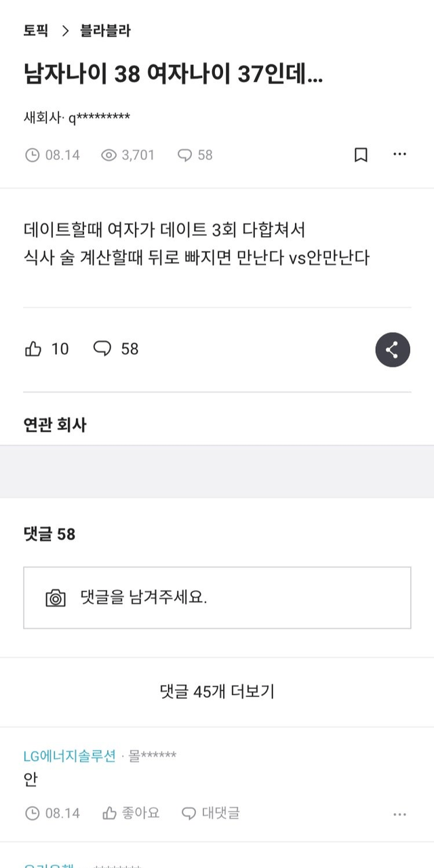This screenshot has width=434, height=868.
Task: Tap the comment bubble beside 58
Action: [102, 349]
